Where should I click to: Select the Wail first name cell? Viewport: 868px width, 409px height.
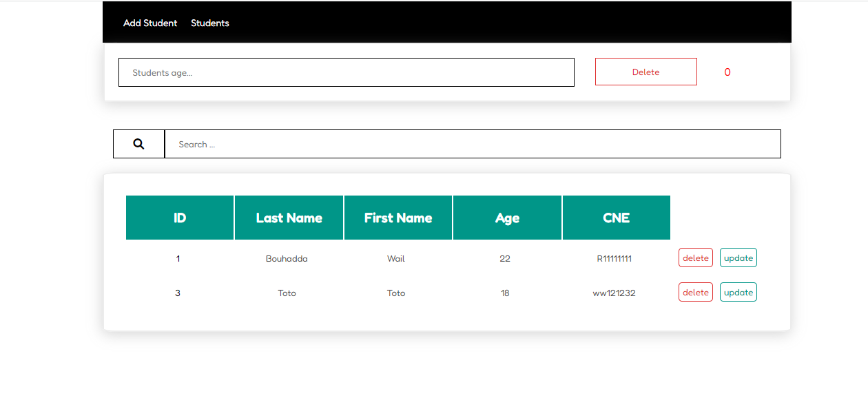(x=396, y=259)
